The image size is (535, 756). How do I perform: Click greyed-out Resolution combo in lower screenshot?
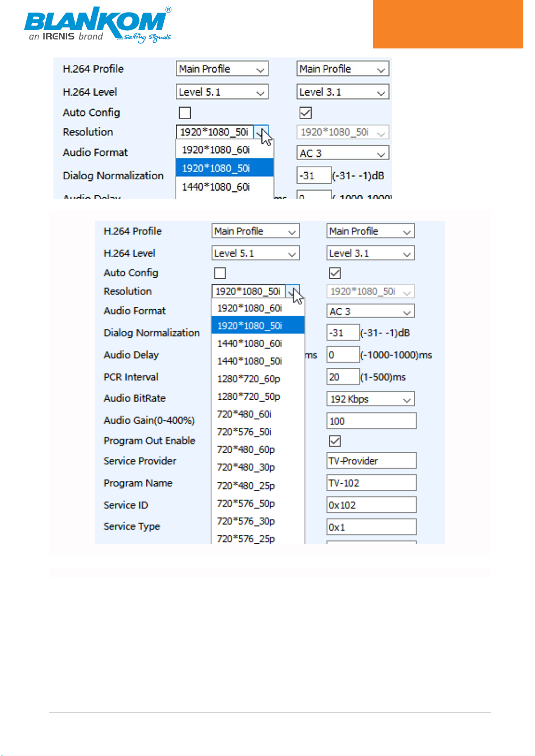click(370, 292)
